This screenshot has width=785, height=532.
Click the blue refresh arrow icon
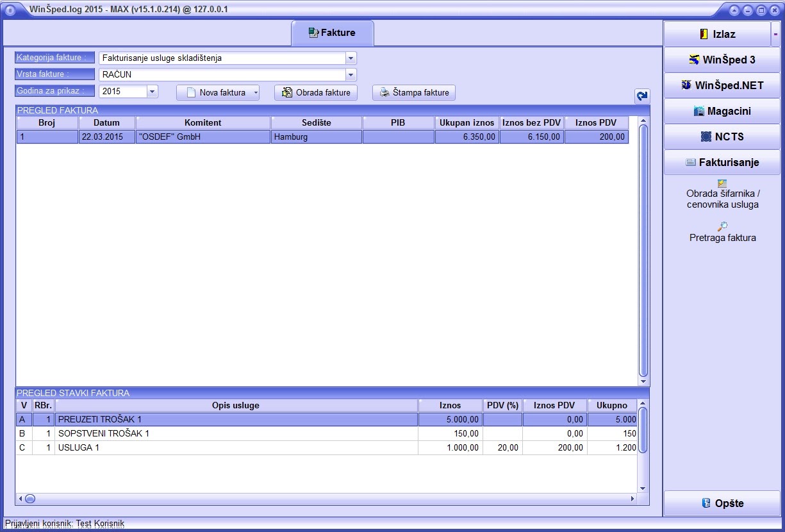[642, 96]
